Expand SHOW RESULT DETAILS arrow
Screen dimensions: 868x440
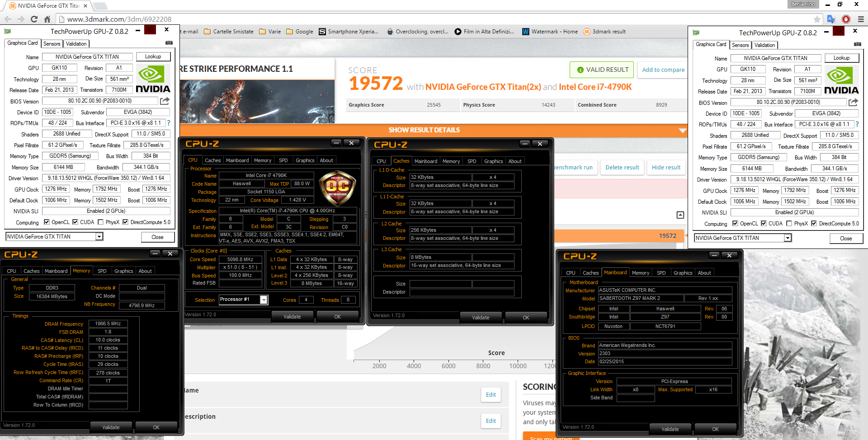(682, 130)
